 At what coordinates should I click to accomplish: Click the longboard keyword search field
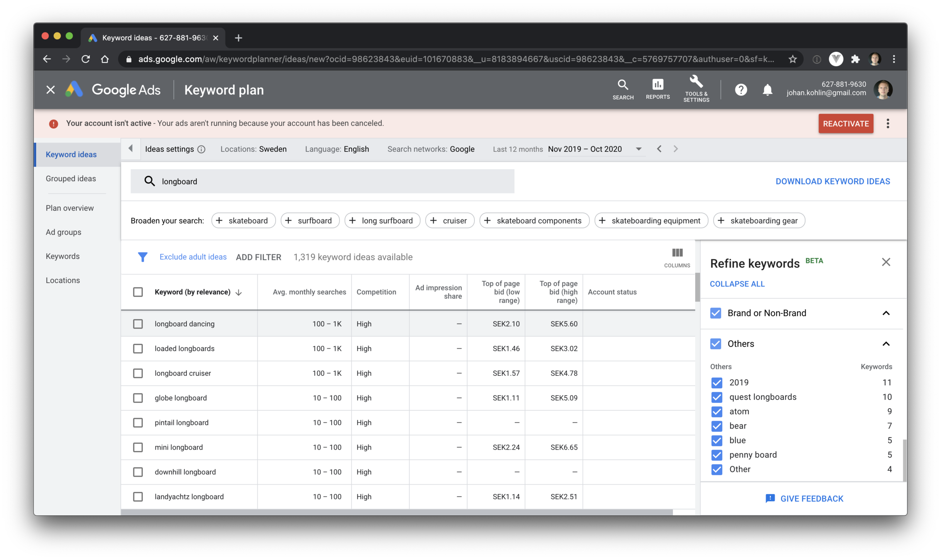pyautogui.click(x=322, y=181)
